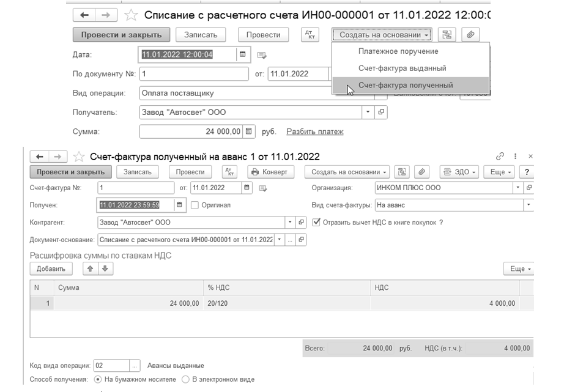Viewport: 564px width, 392px height.
Task: Click Провести in Списание window
Action: tap(263, 35)
